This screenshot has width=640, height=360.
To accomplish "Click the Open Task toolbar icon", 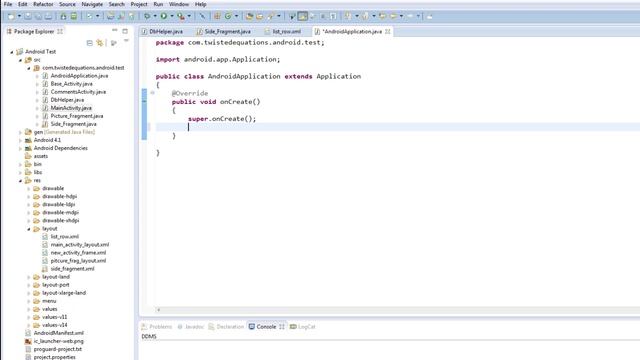I will pyautogui.click(x=260, y=16).
